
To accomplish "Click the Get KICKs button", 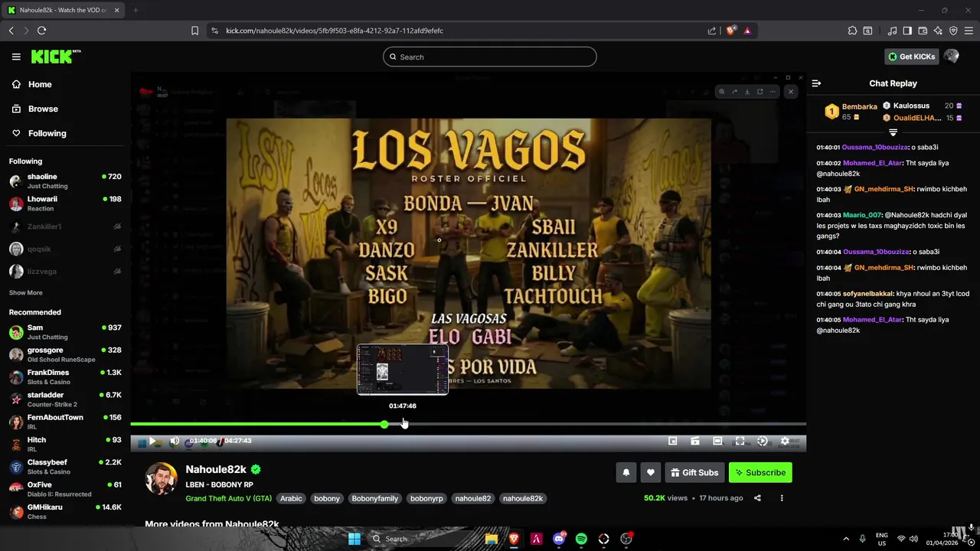I will 911,57.
